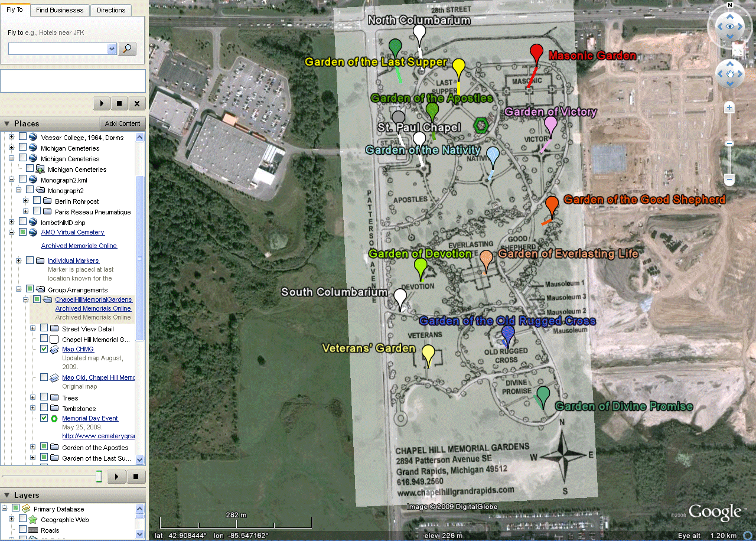Click the red Masonic Garden pin

[x=536, y=53]
